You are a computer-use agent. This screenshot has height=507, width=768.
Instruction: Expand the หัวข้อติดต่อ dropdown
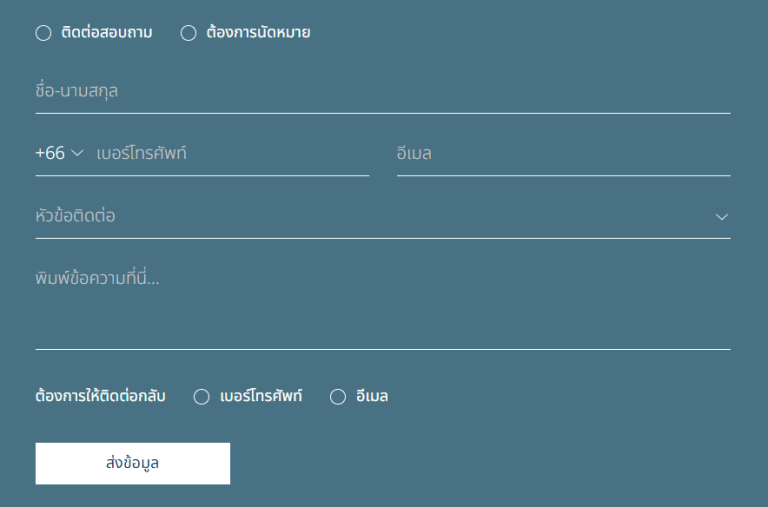[383, 216]
